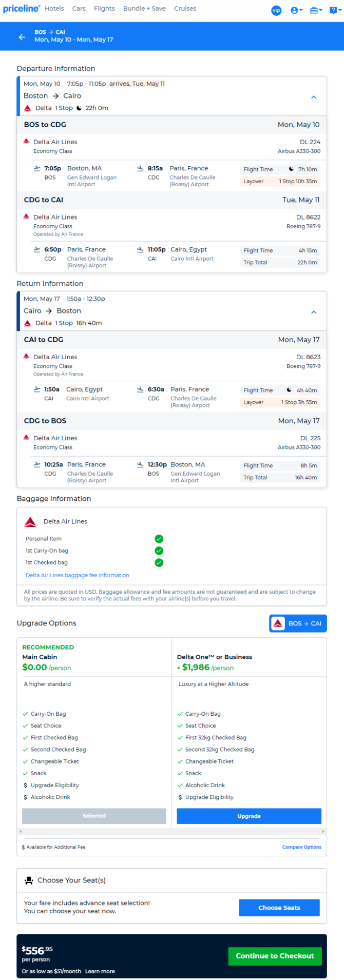
Task: Open the trips briefcase menu icon
Action: (x=316, y=10)
